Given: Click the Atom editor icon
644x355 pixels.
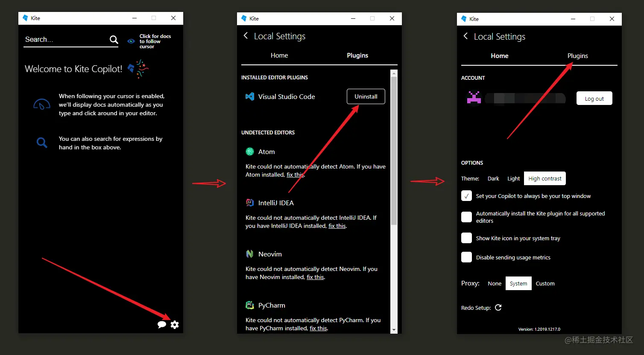Looking at the screenshot, I should pyautogui.click(x=250, y=151).
